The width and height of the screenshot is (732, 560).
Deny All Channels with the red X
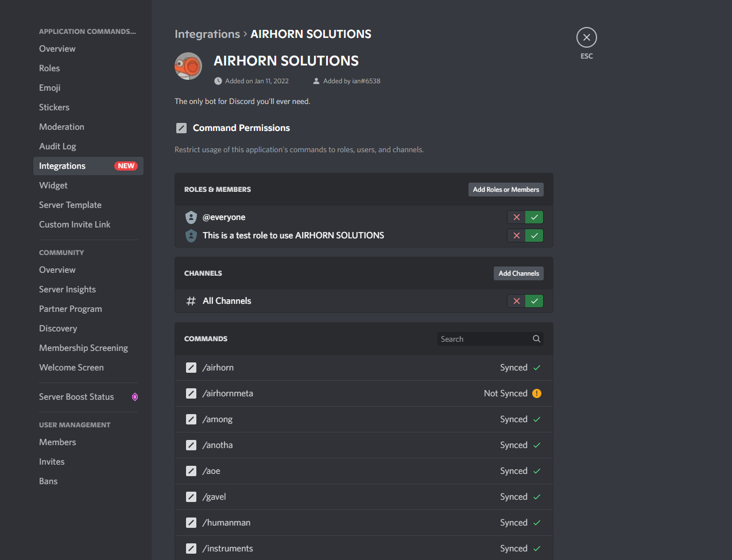coord(516,301)
